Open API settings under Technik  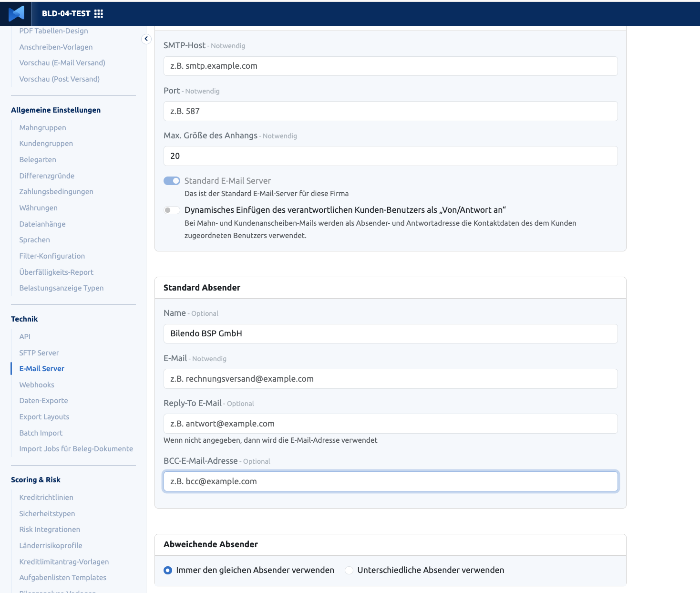point(25,337)
